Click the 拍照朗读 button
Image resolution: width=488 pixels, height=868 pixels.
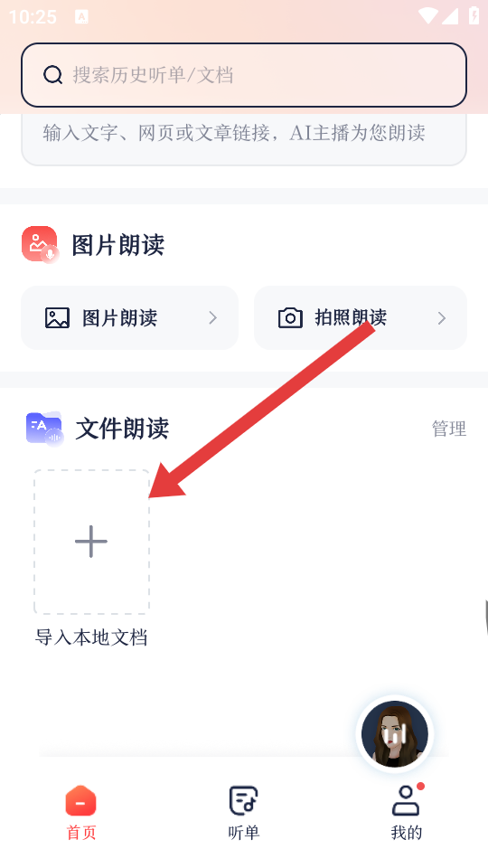pyautogui.click(x=361, y=317)
